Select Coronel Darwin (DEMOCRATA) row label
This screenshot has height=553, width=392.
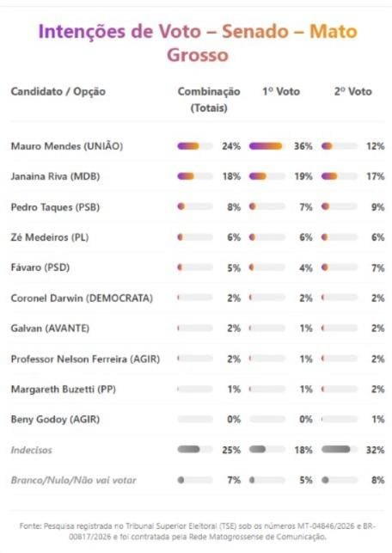click(x=82, y=298)
